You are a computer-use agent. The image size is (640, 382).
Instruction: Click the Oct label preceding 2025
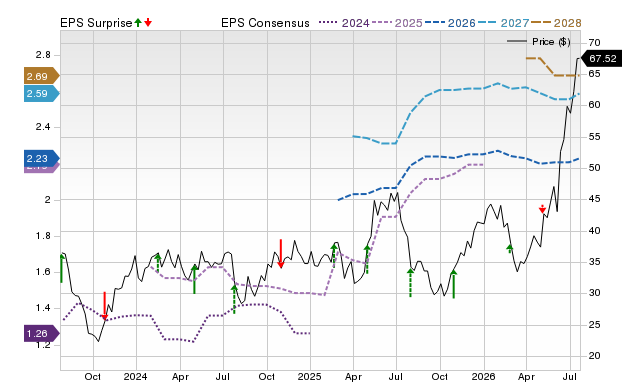click(267, 376)
